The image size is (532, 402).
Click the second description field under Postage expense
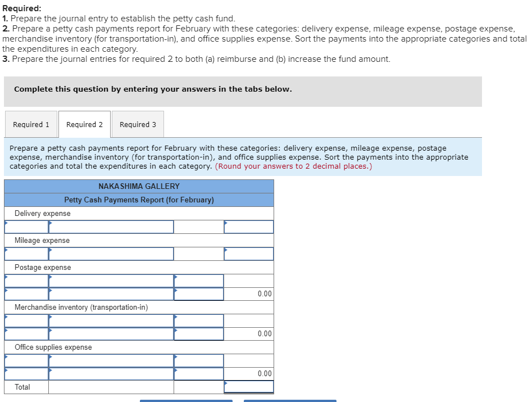coord(111,293)
